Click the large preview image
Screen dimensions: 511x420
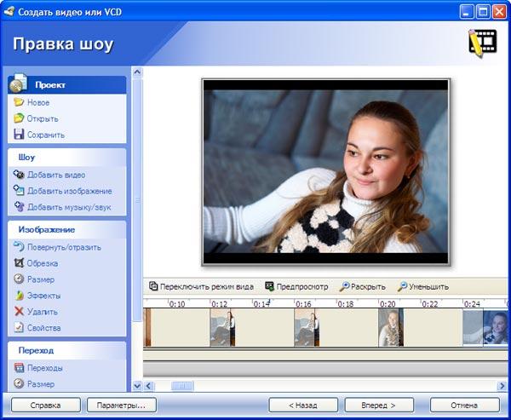(325, 172)
